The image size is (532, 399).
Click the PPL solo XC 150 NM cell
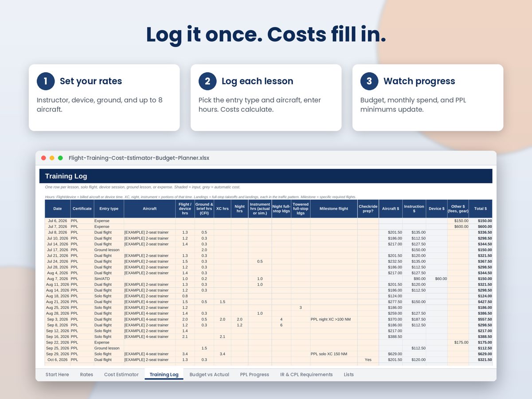tap(334, 354)
